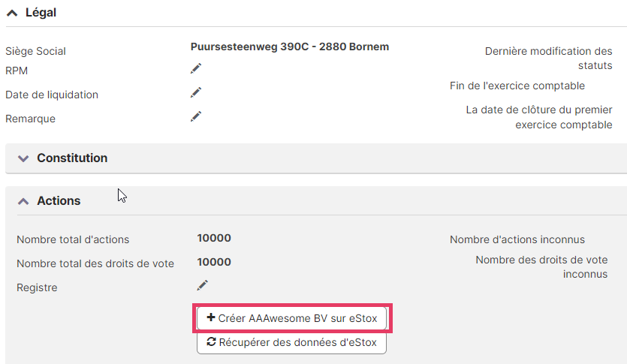Click Dernière modification des statuts label
The image size is (627, 364).
pos(549,59)
